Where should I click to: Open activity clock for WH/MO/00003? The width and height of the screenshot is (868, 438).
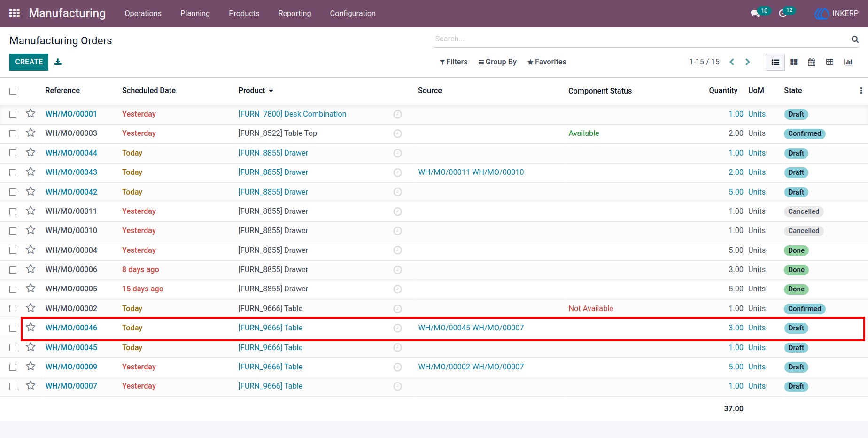pyautogui.click(x=397, y=133)
